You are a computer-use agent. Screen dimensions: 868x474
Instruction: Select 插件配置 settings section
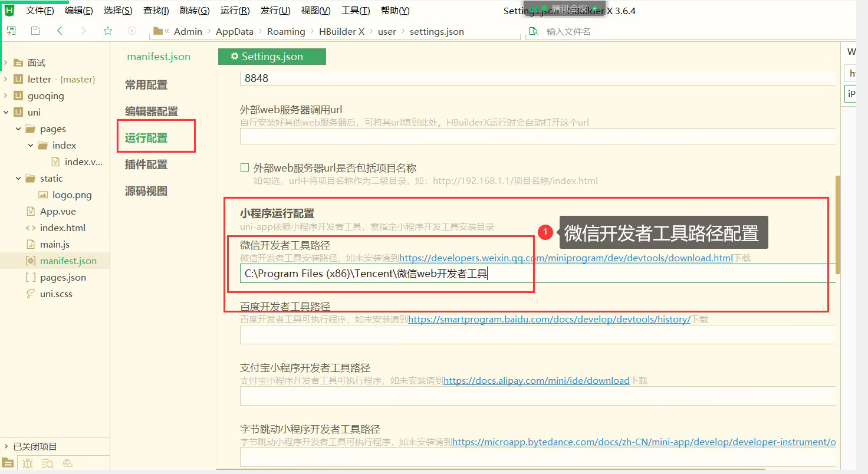(146, 164)
